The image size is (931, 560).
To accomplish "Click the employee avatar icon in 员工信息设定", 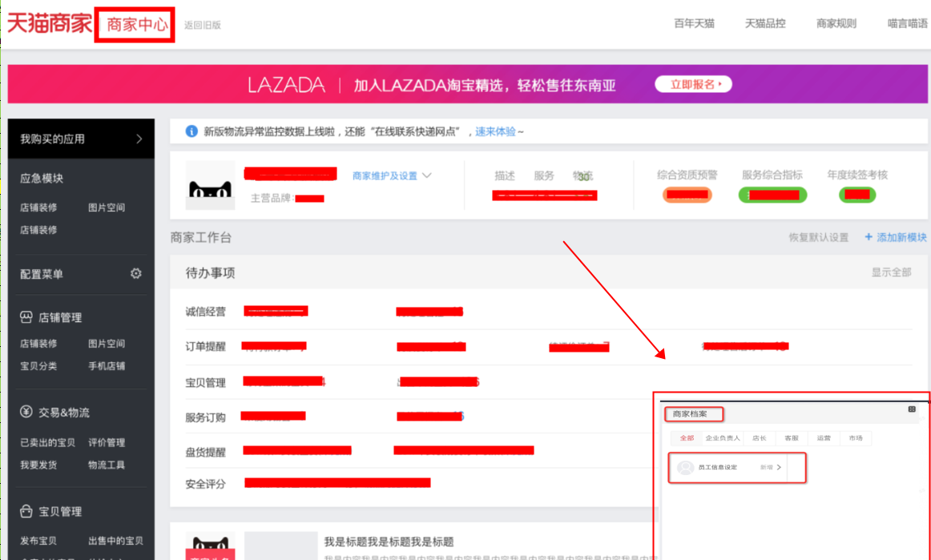I will 686,467.
